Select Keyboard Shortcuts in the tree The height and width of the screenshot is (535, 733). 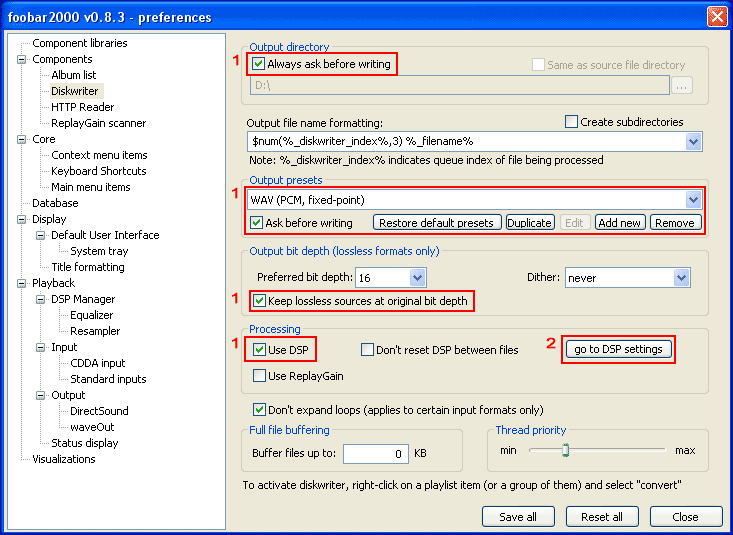tap(99, 171)
